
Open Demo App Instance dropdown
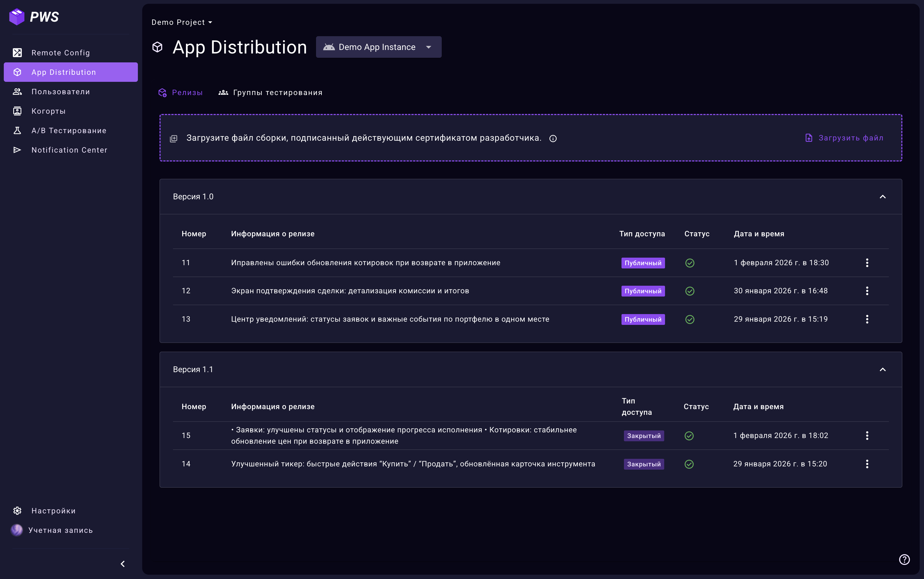click(378, 47)
